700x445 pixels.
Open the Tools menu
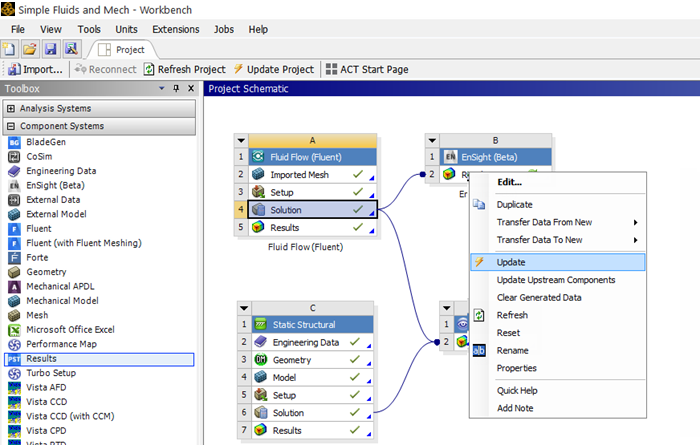pyautogui.click(x=89, y=29)
